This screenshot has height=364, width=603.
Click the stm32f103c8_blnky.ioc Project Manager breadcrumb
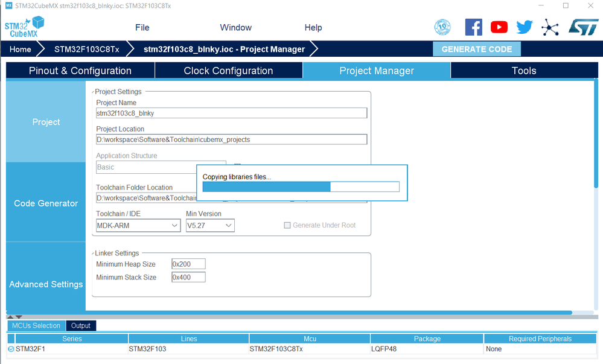(224, 49)
